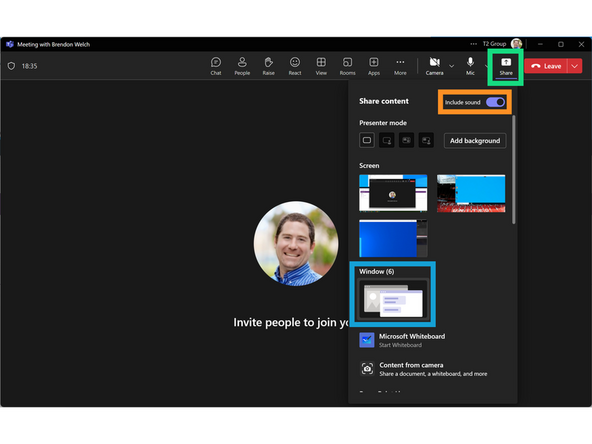Viewport: 592px width, 444px height.
Task: Select reporter presenter mode
Action: click(x=426, y=140)
